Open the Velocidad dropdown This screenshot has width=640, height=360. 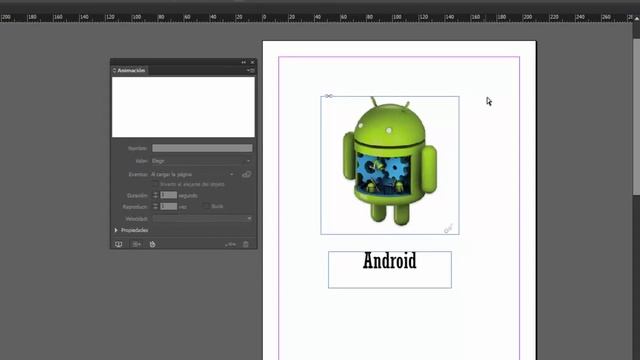pyautogui.click(x=202, y=219)
